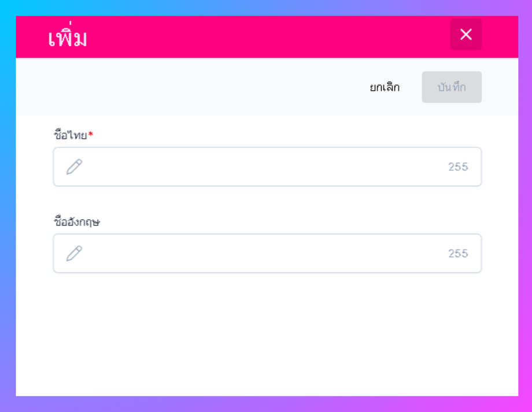Click the ชื่อไทย field label
Image resolution: width=532 pixels, height=412 pixels.
(x=70, y=135)
